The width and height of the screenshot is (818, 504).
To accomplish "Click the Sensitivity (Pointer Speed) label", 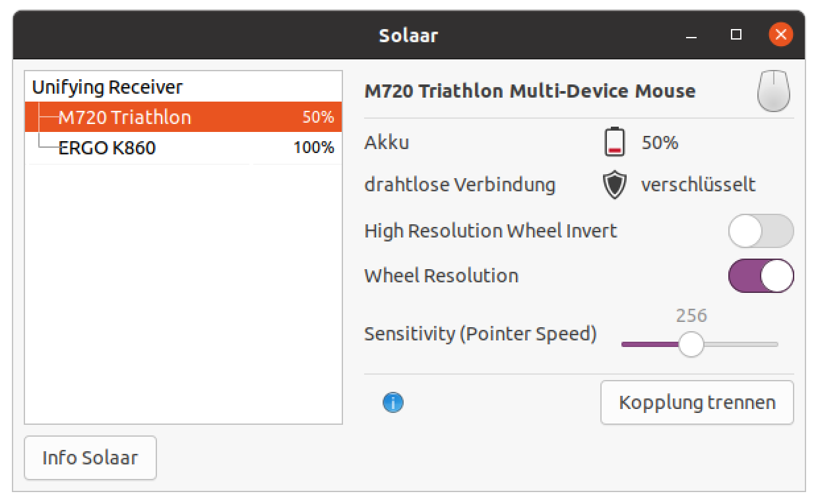I will pyautogui.click(x=480, y=334).
